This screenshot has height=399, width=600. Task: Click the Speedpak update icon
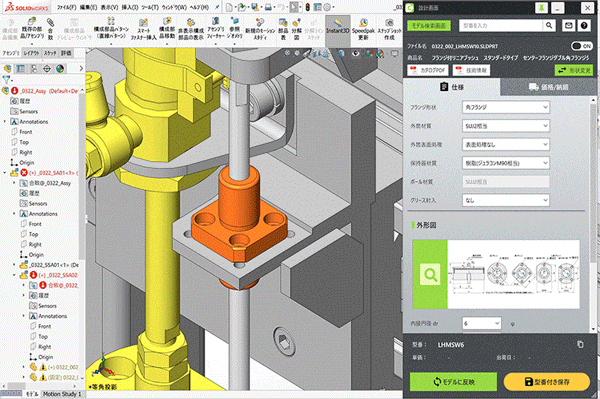[363, 29]
